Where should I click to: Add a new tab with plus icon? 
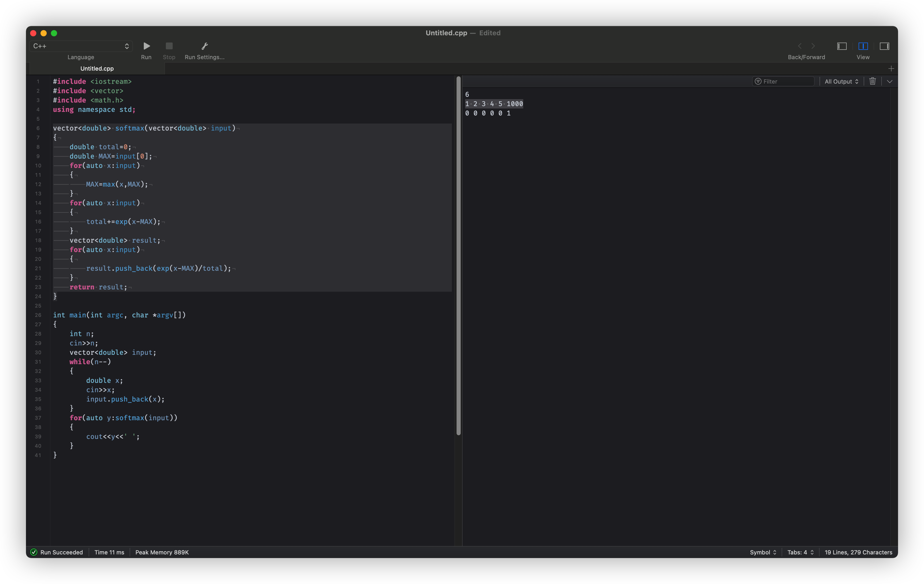pyautogui.click(x=891, y=69)
